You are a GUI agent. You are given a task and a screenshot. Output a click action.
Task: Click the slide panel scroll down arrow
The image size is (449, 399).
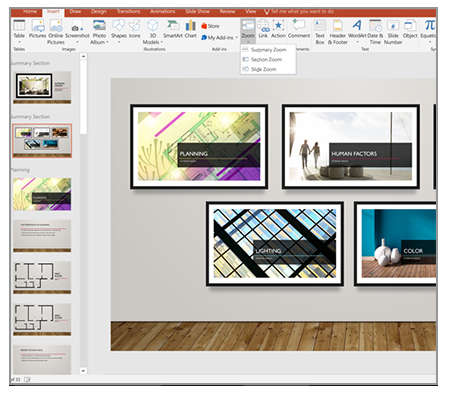tap(83, 371)
